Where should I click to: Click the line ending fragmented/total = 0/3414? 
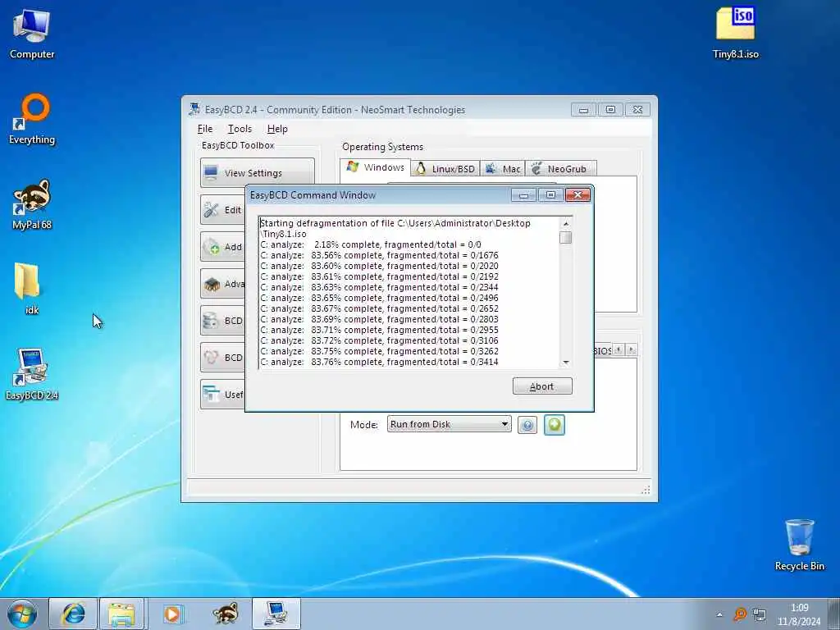pos(379,362)
